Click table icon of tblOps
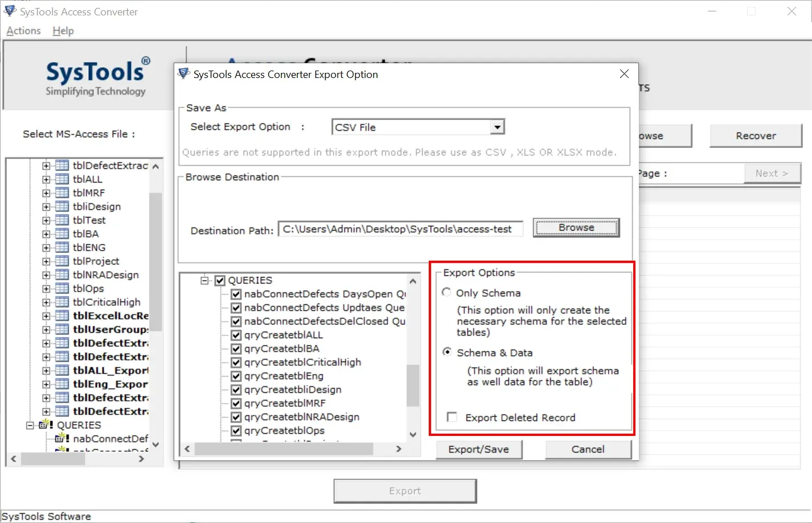This screenshot has height=523, width=812. coord(62,289)
